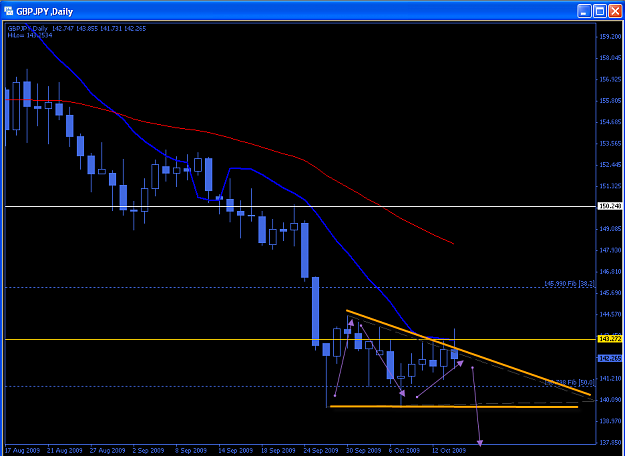
Task: Click the 6 Oct 2009 date label
Action: [x=406, y=451]
